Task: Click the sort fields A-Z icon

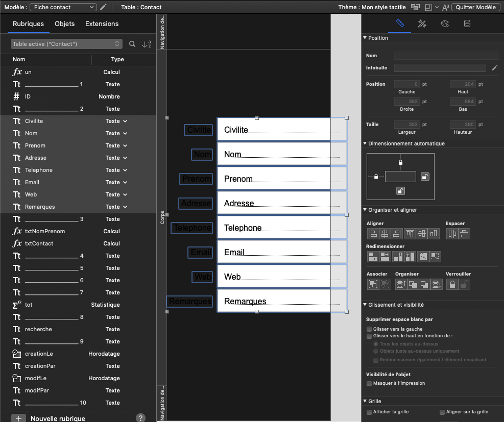Action: pos(146,44)
